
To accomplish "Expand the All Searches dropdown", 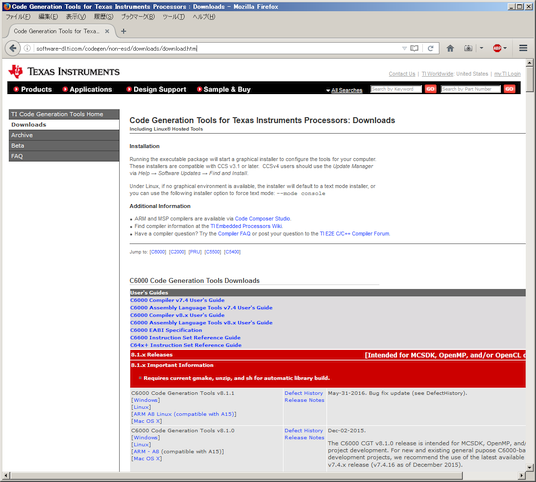I will [344, 90].
